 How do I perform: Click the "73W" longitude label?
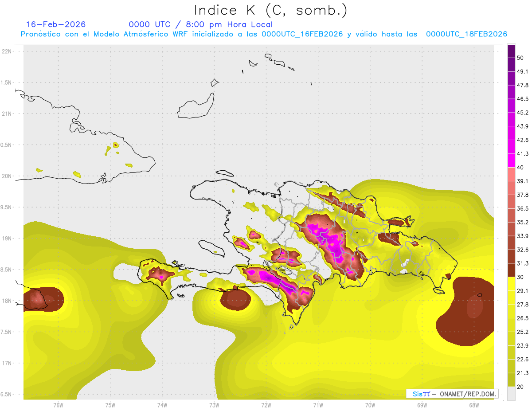[214, 405]
